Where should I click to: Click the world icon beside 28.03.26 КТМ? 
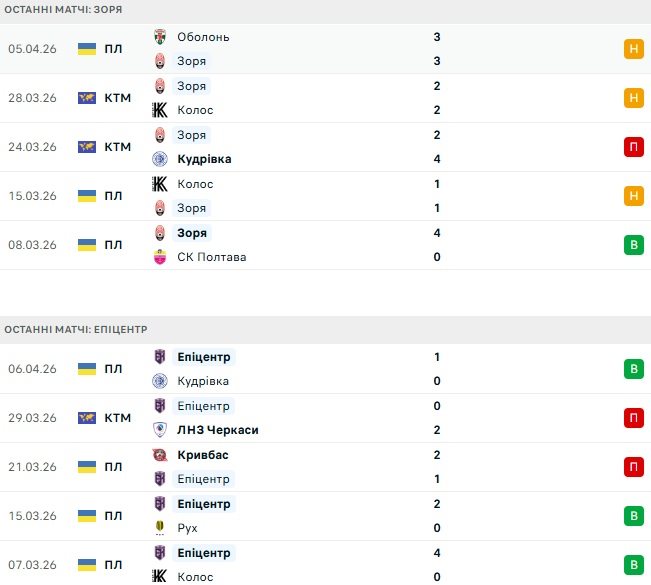point(87,98)
